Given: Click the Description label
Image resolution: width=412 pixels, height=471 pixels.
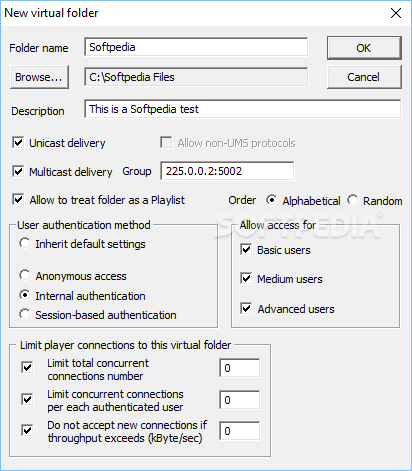Looking at the screenshot, I should [x=38, y=111].
